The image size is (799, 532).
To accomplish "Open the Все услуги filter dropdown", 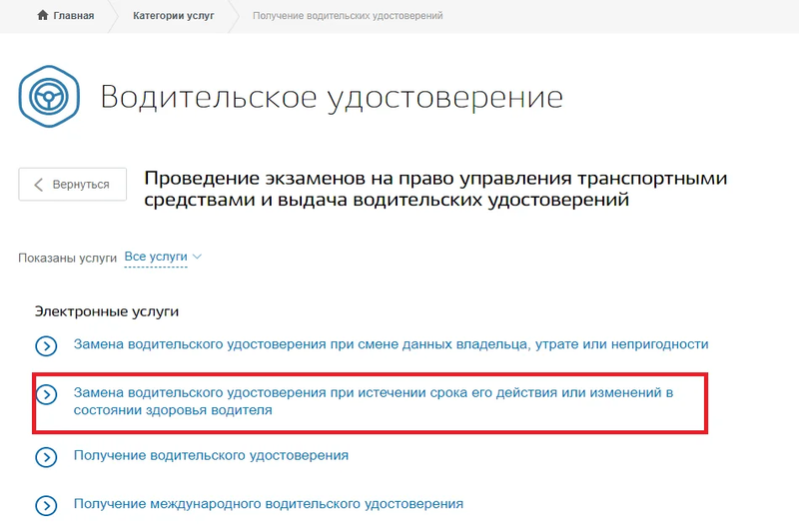I will 156,257.
